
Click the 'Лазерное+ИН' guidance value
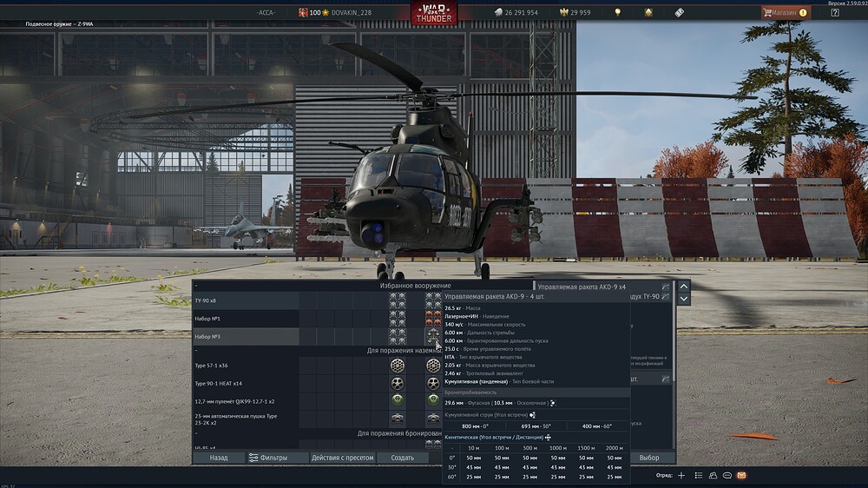pos(461,316)
